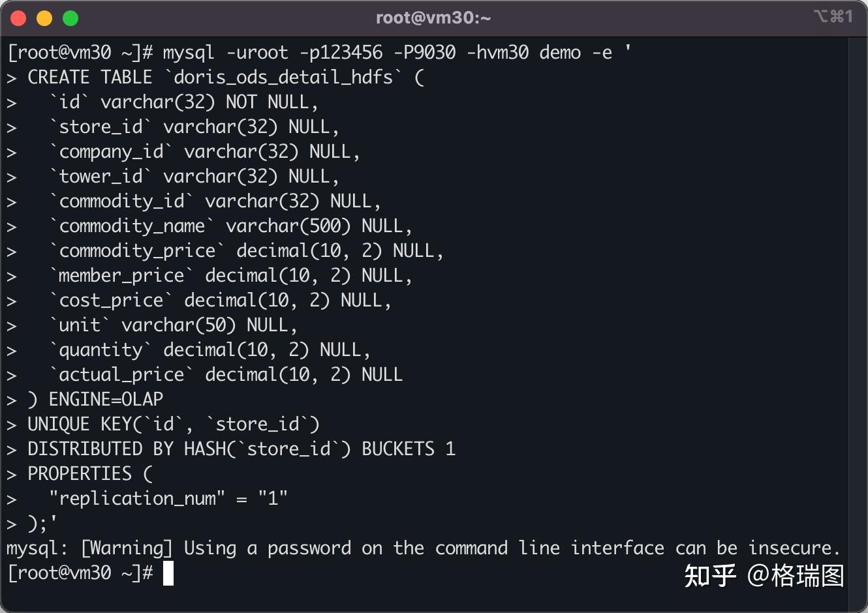The width and height of the screenshot is (868, 613).
Task: Click the commodity_name varchar(500) line
Action: click(x=231, y=226)
